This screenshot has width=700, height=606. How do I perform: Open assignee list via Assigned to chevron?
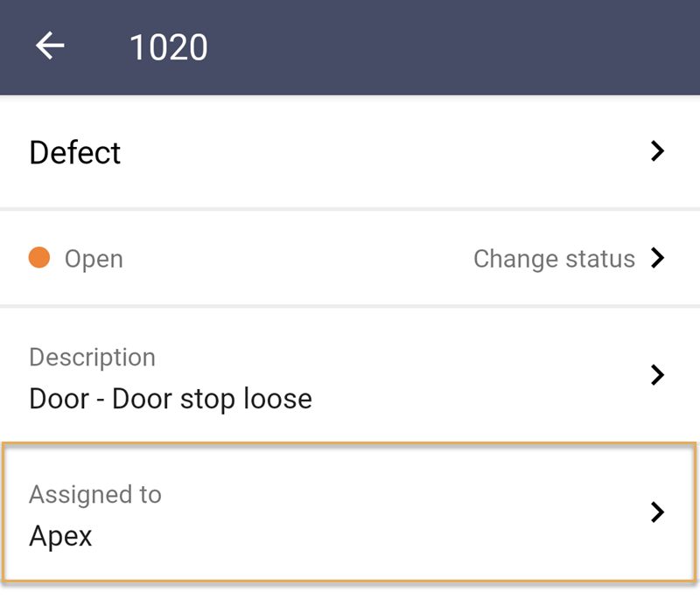tap(657, 512)
